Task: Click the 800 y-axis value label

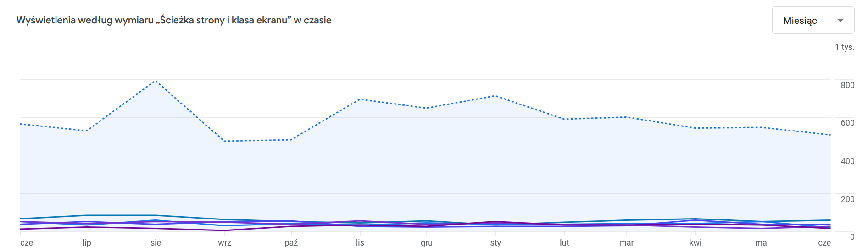Action: (x=847, y=85)
